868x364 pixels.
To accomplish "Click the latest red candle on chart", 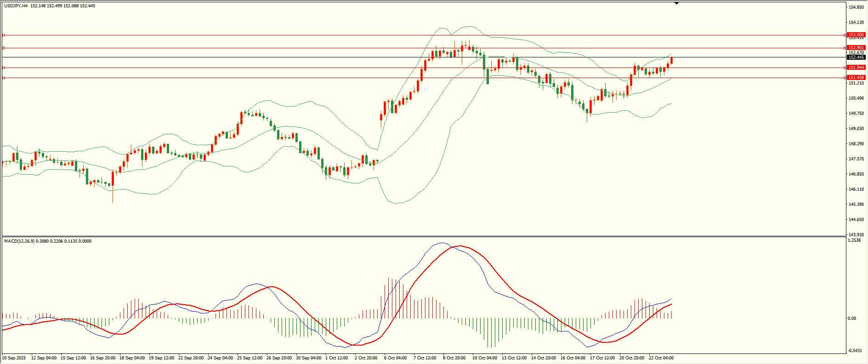I will pos(671,61).
